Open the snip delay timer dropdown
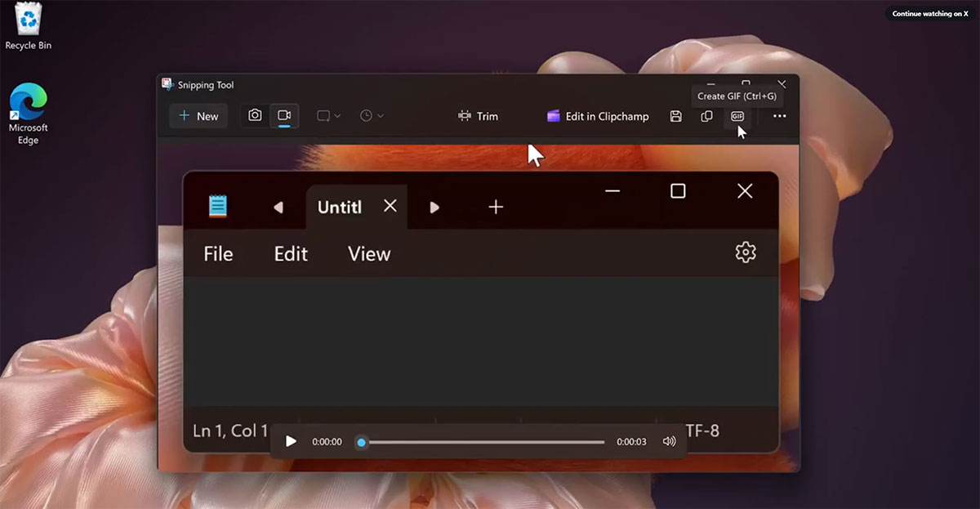The height and width of the screenshot is (509, 980). [x=371, y=116]
